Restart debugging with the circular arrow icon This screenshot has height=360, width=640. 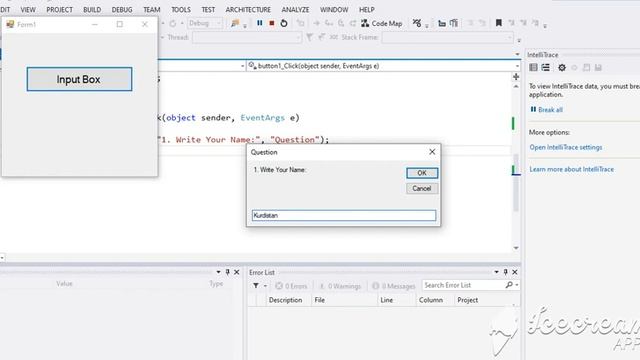click(x=284, y=23)
